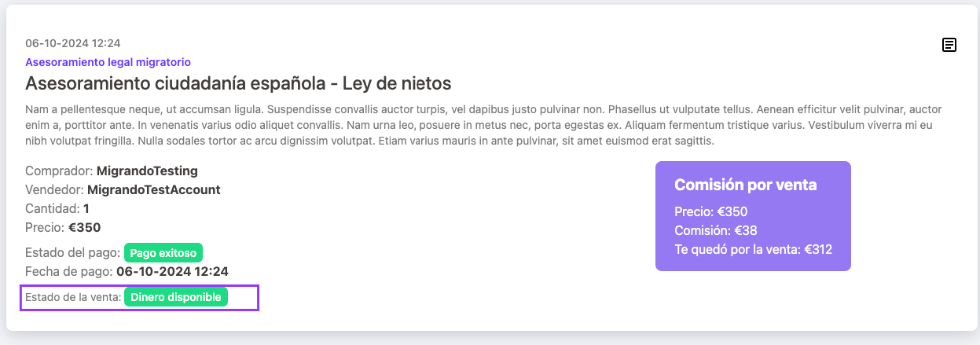Select the Te quedó por la venta €312 line
980x345 pixels.
[x=754, y=249]
